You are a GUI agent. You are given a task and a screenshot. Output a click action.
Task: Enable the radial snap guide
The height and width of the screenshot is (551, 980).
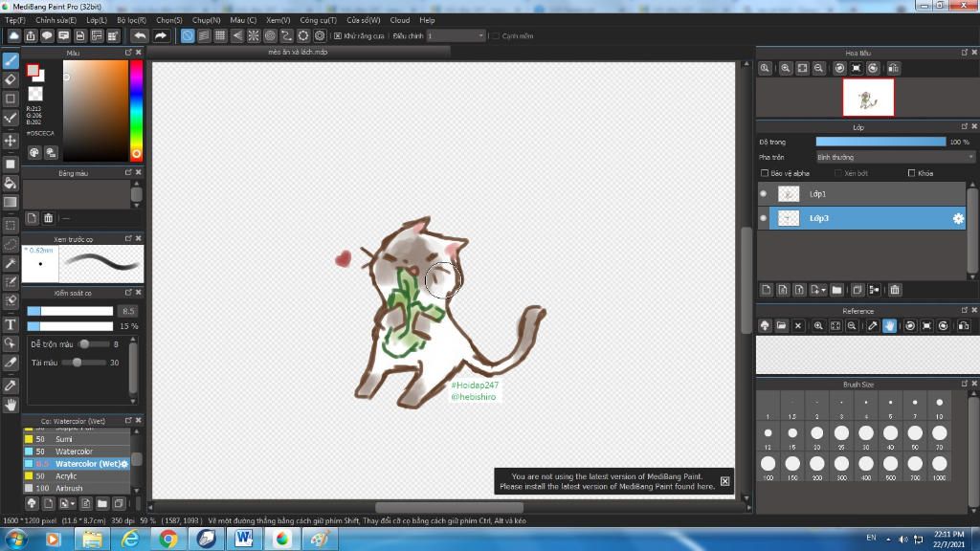tap(253, 35)
